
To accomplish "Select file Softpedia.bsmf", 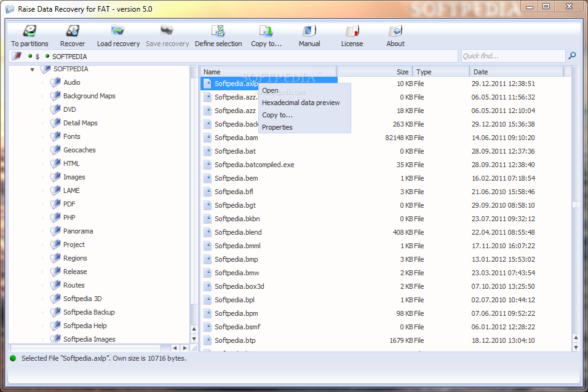I will [237, 327].
